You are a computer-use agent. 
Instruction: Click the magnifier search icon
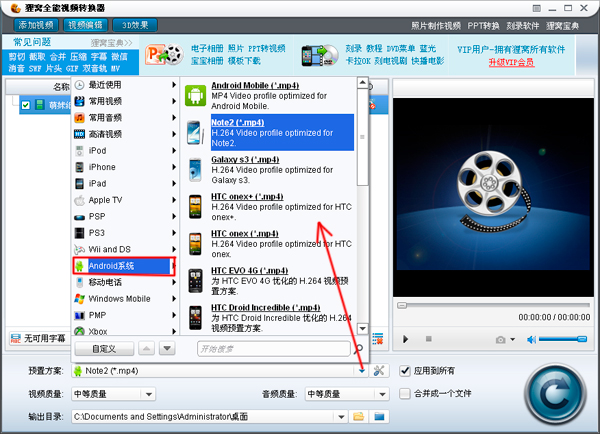pyautogui.click(x=358, y=349)
